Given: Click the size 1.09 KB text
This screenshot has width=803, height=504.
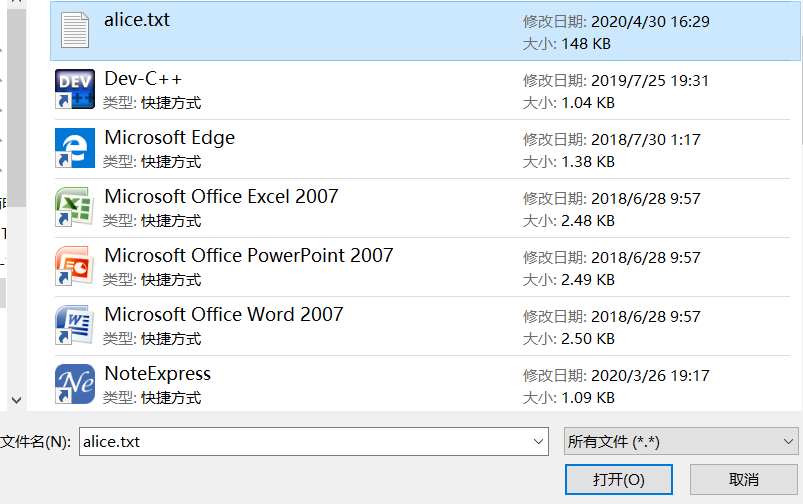Looking at the screenshot, I should (x=588, y=397).
